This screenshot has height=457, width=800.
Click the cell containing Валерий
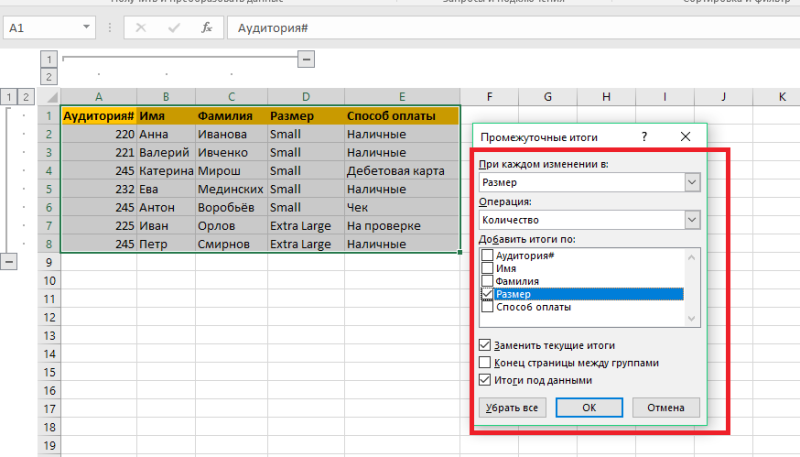point(166,153)
